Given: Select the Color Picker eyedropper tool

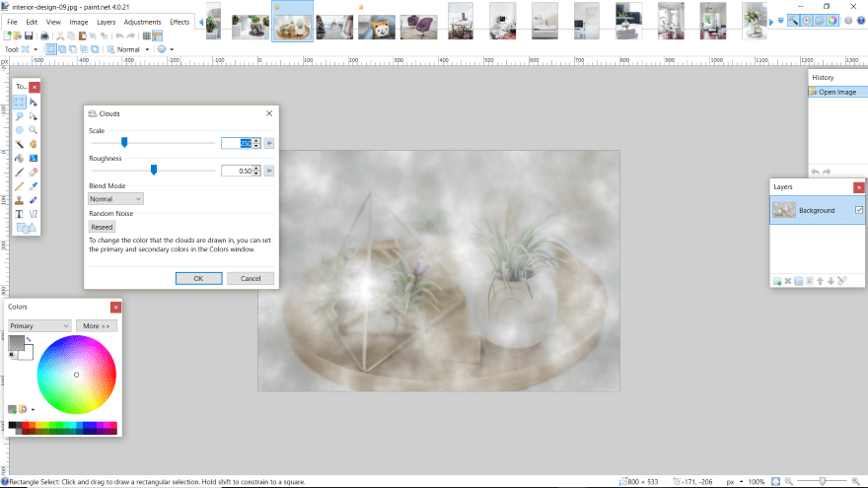Looking at the screenshot, I should coord(34,186).
